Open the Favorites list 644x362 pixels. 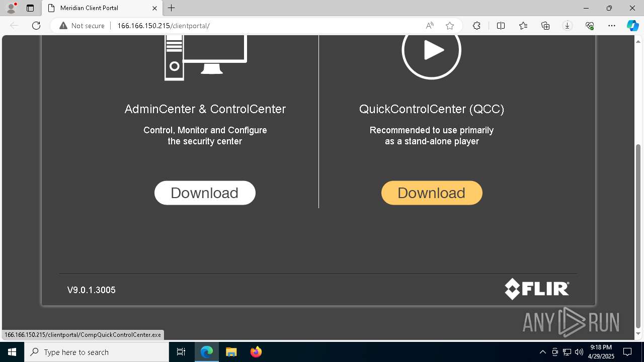(x=523, y=26)
